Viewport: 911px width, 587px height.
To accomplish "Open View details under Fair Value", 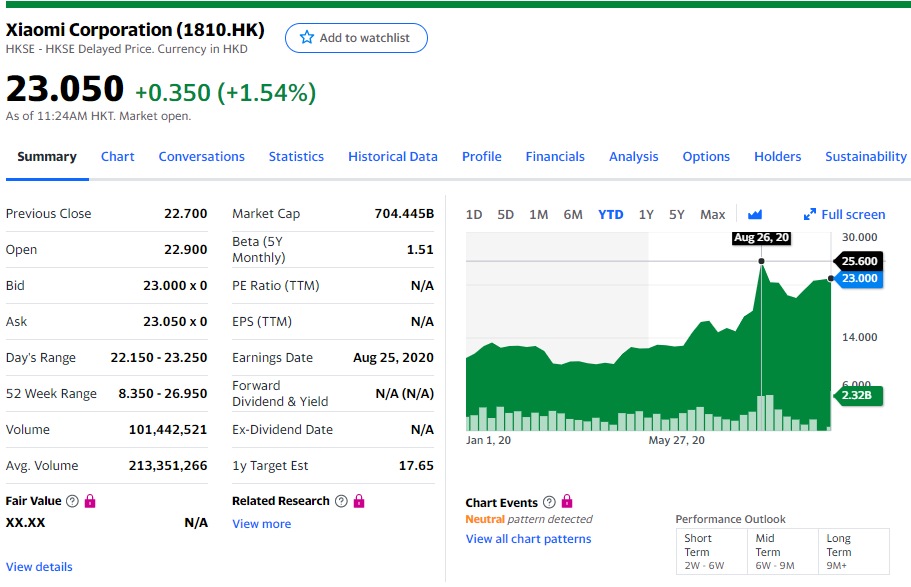I will point(39,567).
